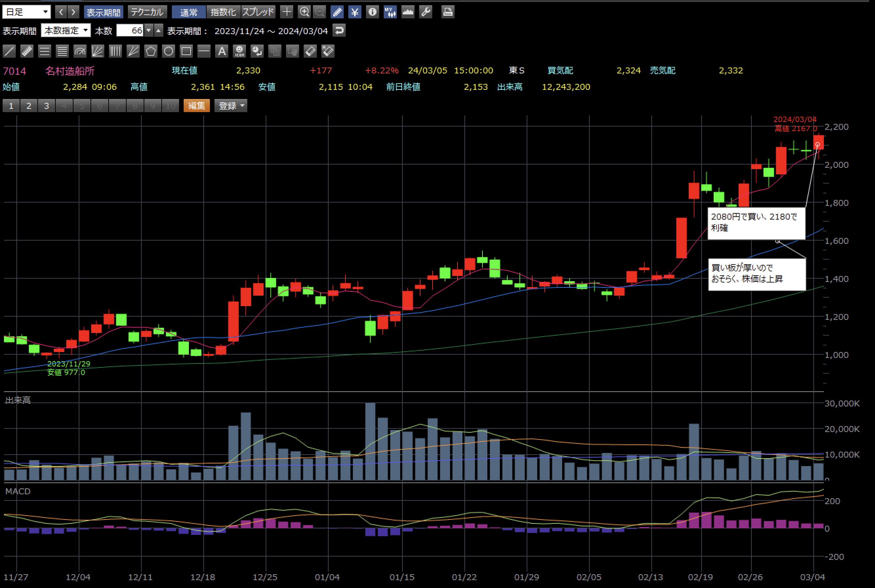
Task: Select the Fibonacci arc drawing tool
Action: (80, 51)
